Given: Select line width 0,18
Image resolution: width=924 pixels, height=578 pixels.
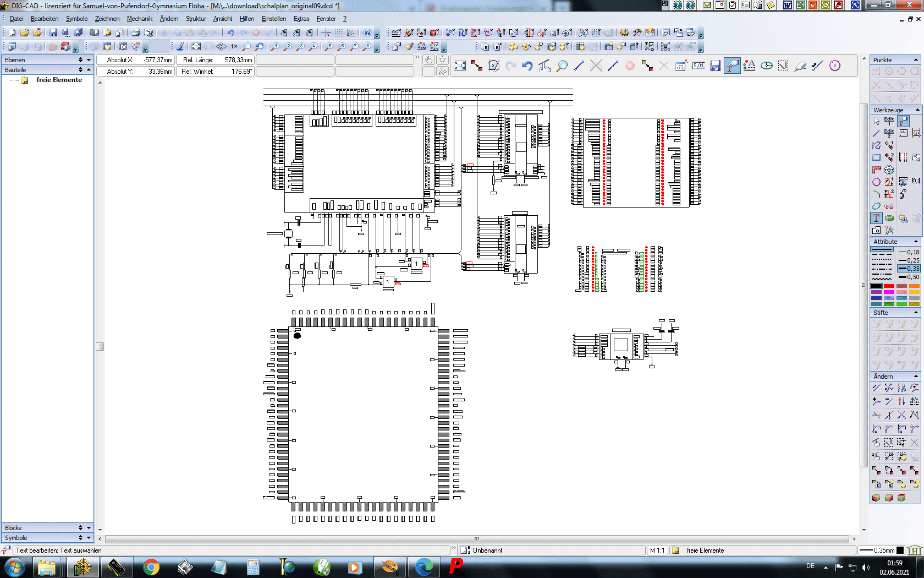Looking at the screenshot, I should click(909, 252).
